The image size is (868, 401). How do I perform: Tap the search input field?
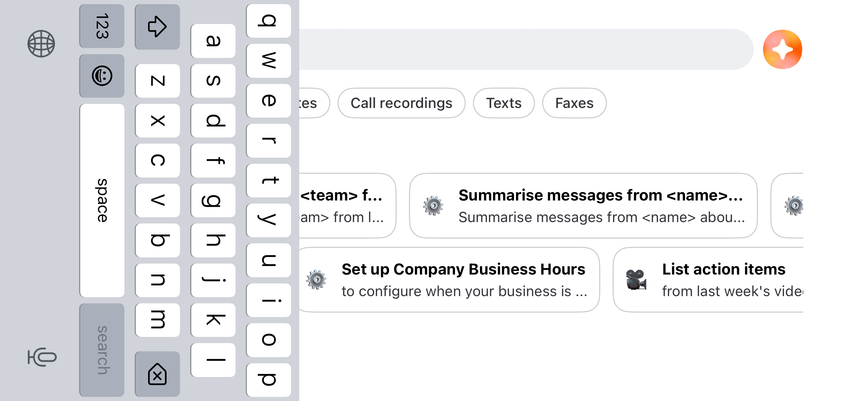click(x=525, y=49)
